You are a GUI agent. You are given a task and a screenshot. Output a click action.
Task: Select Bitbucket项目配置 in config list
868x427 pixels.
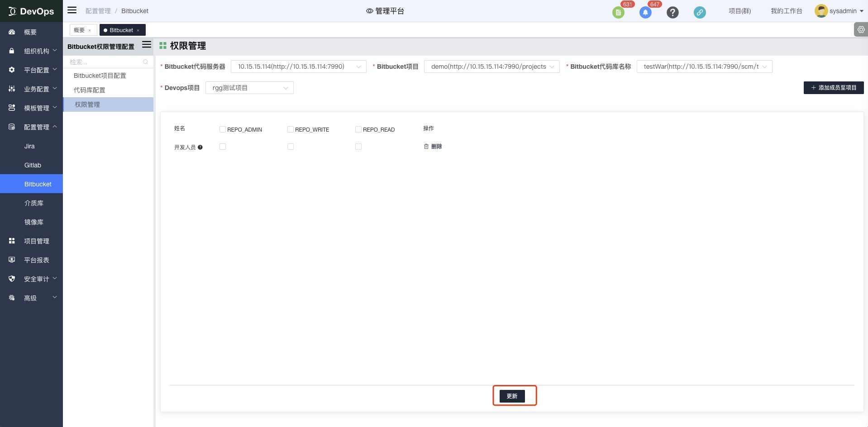(x=108, y=76)
